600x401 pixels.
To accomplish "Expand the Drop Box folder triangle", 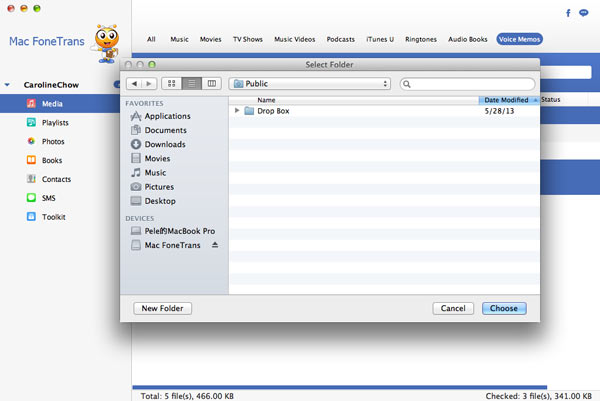I will pyautogui.click(x=237, y=111).
